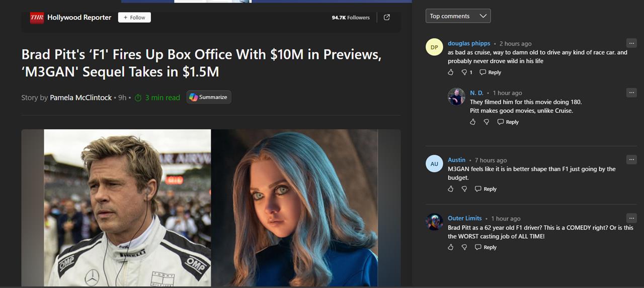This screenshot has height=288, width=644.
Task: Open more options for Outer Limits' comment
Action: (x=631, y=218)
